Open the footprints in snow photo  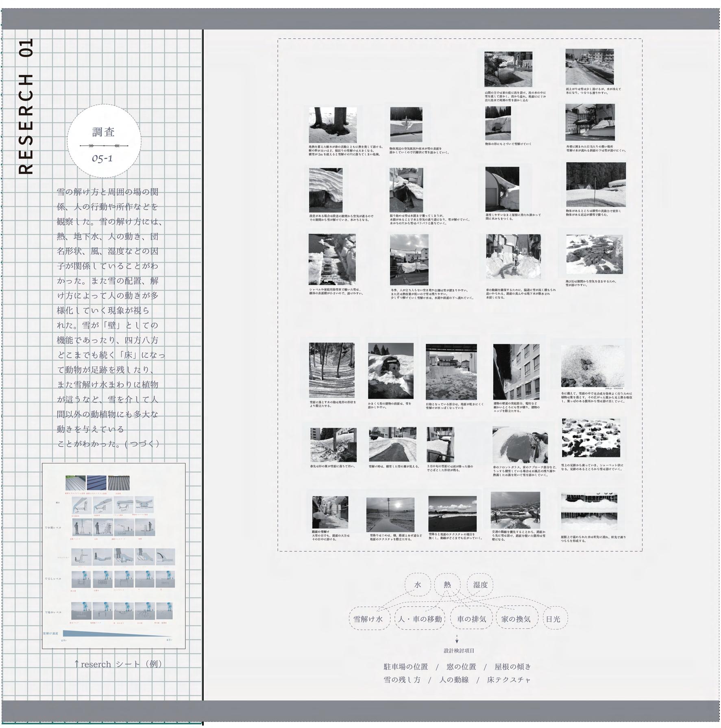pos(591,438)
